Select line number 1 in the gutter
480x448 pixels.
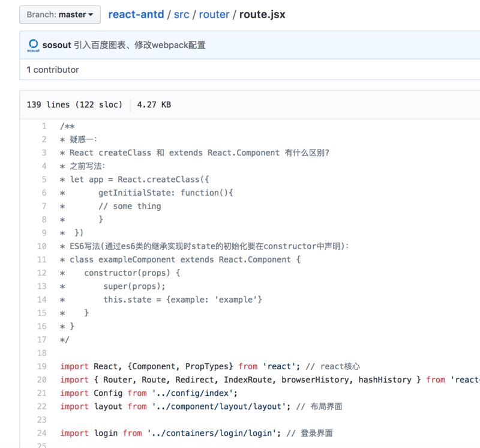click(44, 126)
